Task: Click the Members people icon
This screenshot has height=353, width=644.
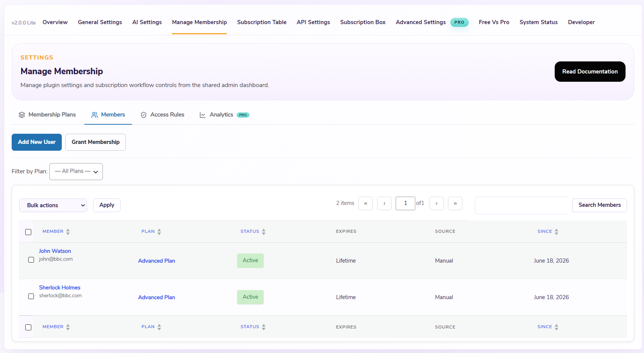Action: [95, 115]
